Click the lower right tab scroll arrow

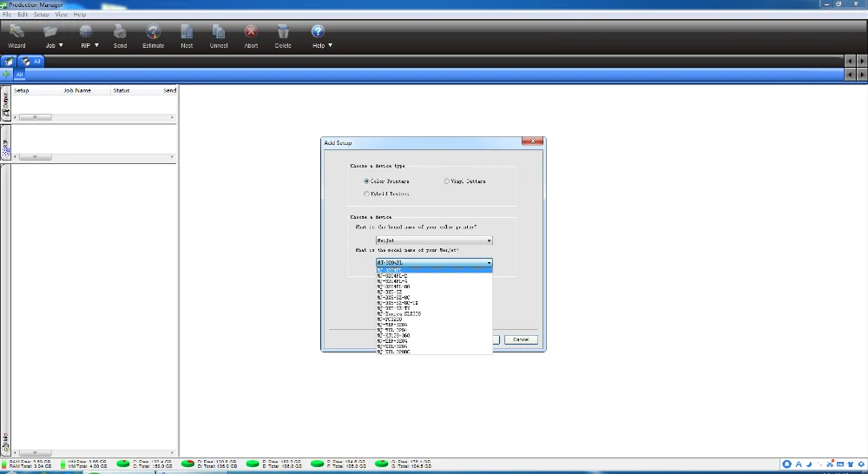click(x=862, y=74)
